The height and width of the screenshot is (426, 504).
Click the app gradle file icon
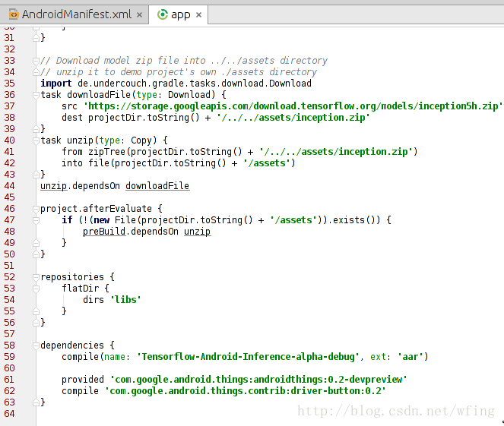pos(163,14)
